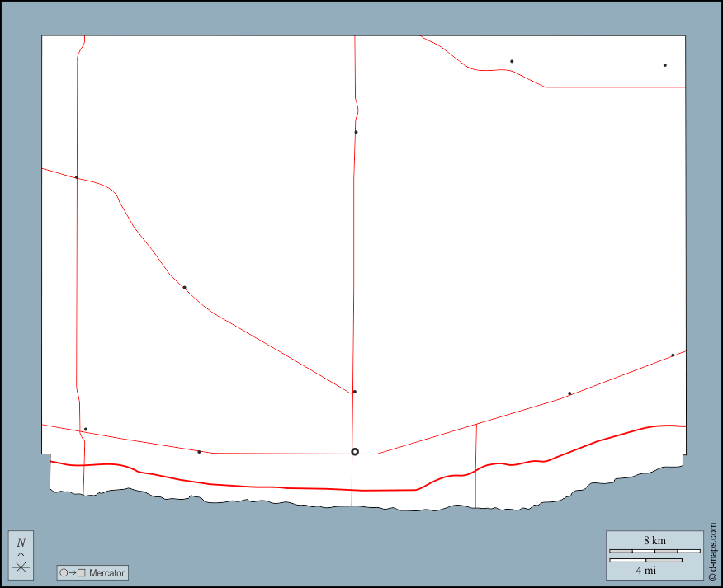Click the city dot directly west of the capital marker
Screen dimensions: 723x588
tap(199, 452)
